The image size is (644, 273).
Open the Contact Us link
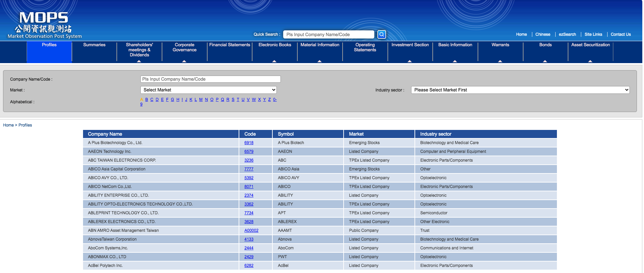tap(620, 34)
